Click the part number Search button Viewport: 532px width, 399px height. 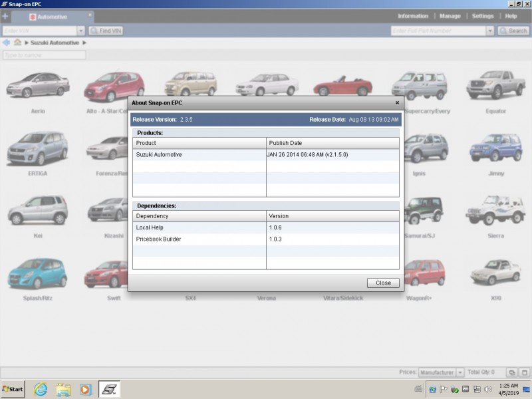[x=513, y=31]
